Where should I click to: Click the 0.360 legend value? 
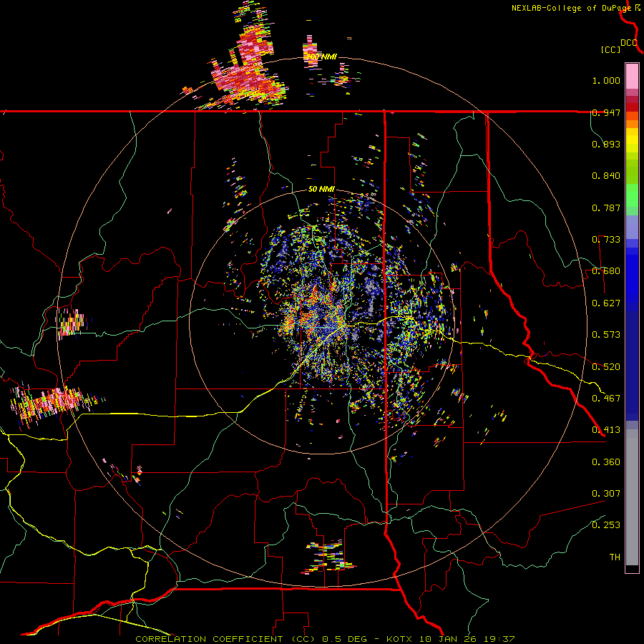point(606,462)
